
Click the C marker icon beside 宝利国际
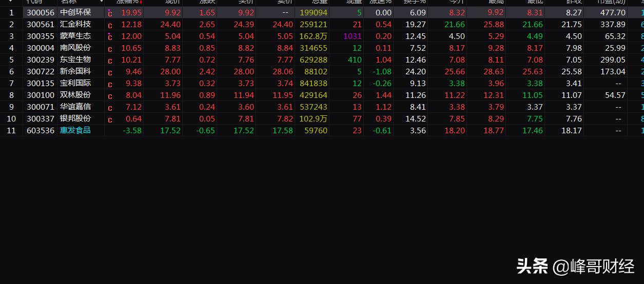point(110,84)
